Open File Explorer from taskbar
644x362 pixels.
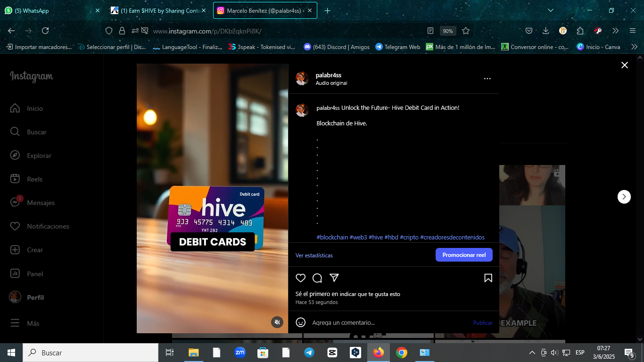(194, 353)
